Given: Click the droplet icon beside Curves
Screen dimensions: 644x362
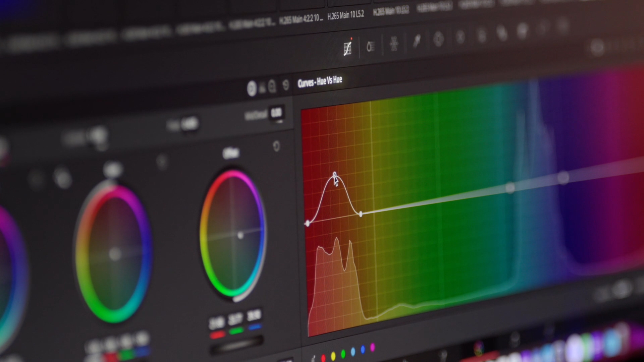Looking at the screenshot, I should (370, 47).
